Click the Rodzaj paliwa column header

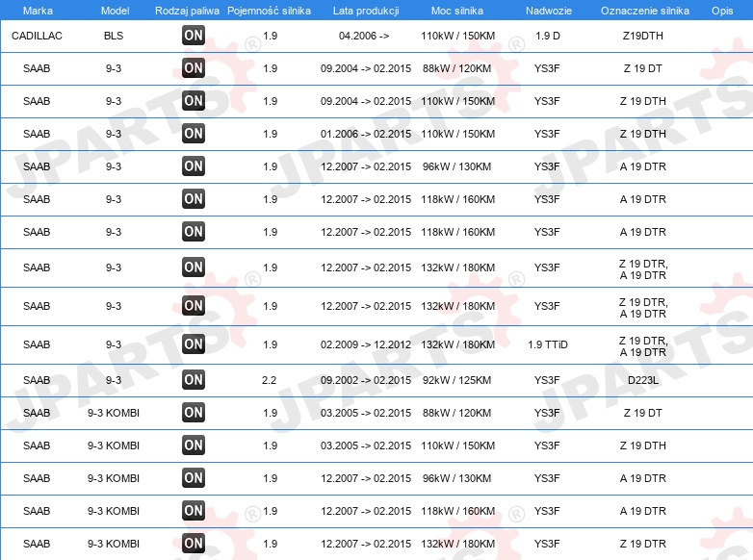(187, 11)
